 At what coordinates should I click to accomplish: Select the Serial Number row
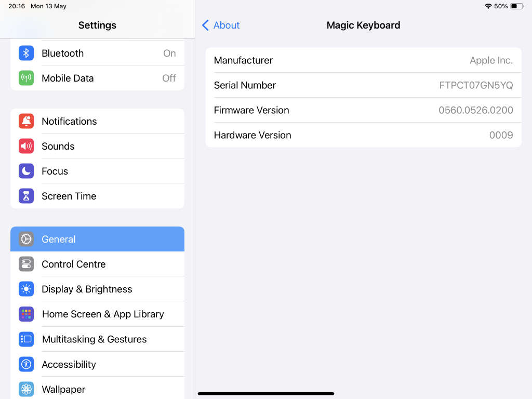click(x=363, y=85)
